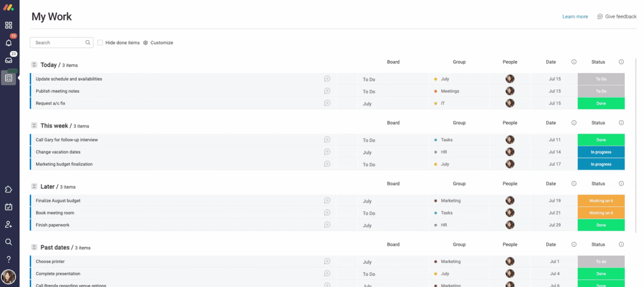Open the Customize settings

tap(158, 43)
